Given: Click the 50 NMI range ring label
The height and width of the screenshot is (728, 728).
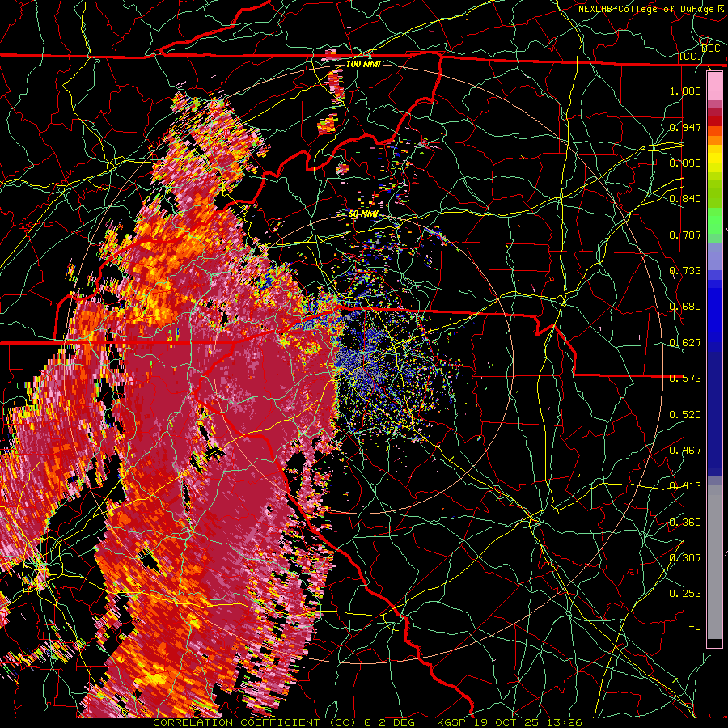Looking at the screenshot, I should tap(363, 214).
